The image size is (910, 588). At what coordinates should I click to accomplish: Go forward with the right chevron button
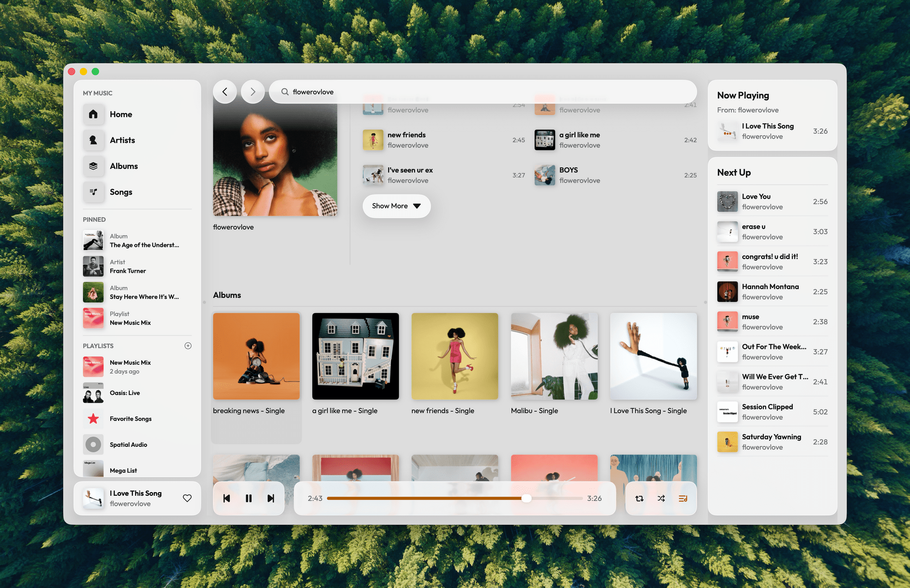pyautogui.click(x=253, y=92)
